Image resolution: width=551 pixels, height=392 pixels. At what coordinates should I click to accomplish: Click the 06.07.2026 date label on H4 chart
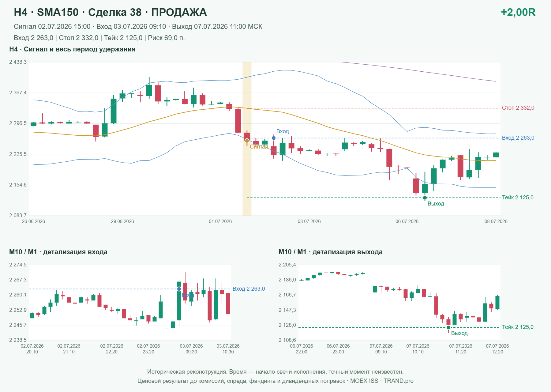coord(407,221)
